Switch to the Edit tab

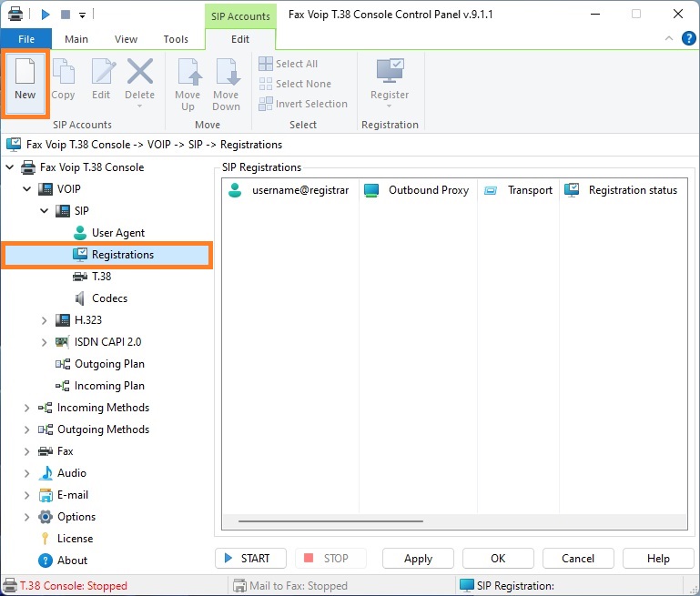(x=240, y=39)
